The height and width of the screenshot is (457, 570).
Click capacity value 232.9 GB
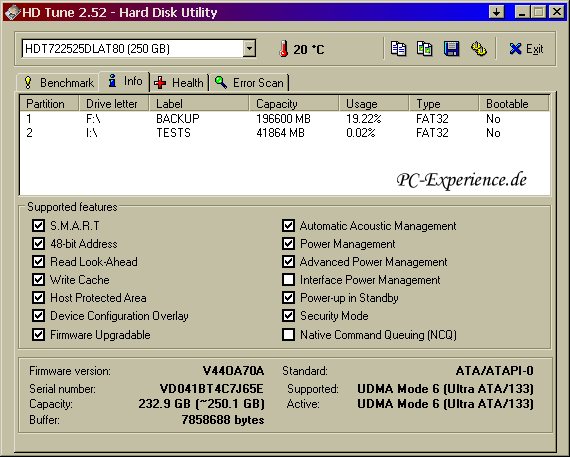(201, 404)
